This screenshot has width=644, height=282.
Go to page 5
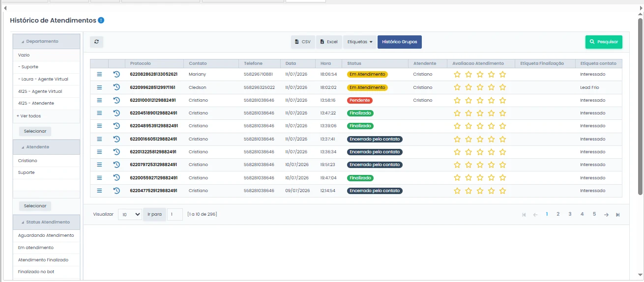[x=594, y=214]
